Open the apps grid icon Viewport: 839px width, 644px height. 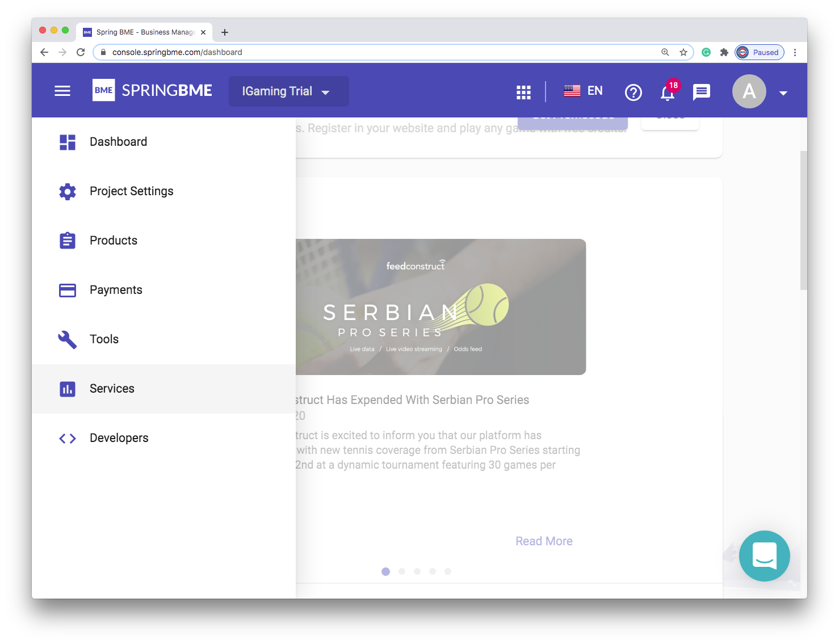(x=523, y=92)
